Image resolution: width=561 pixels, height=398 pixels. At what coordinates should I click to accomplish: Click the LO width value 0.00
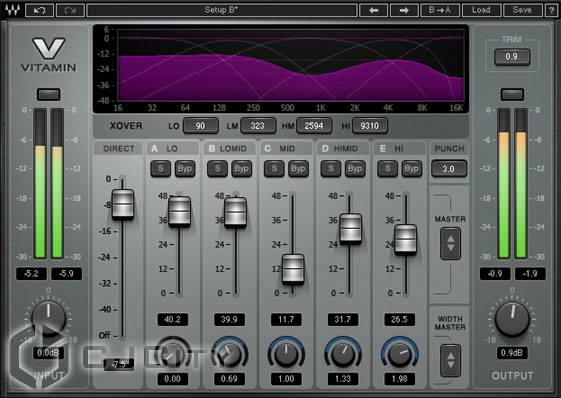click(172, 379)
